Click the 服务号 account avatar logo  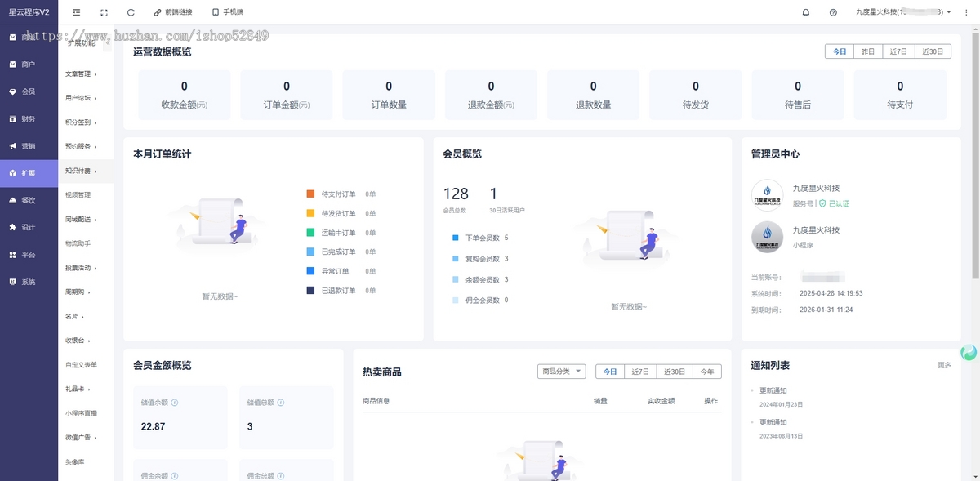(x=767, y=195)
